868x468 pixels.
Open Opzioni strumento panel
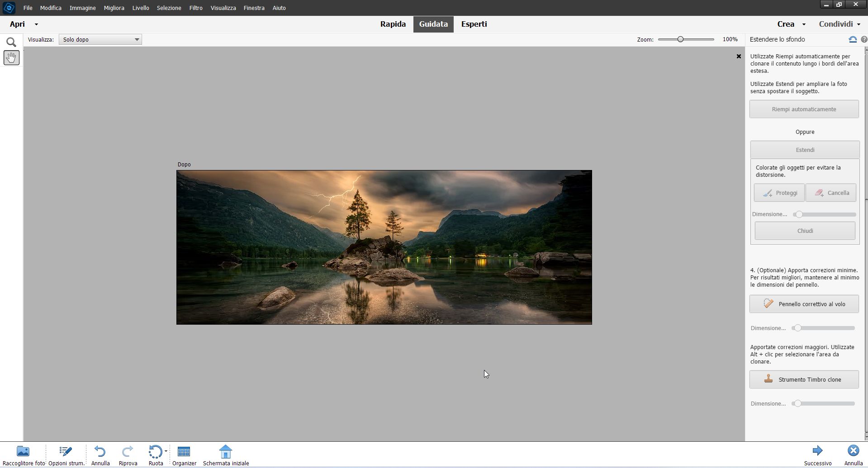coord(66,455)
